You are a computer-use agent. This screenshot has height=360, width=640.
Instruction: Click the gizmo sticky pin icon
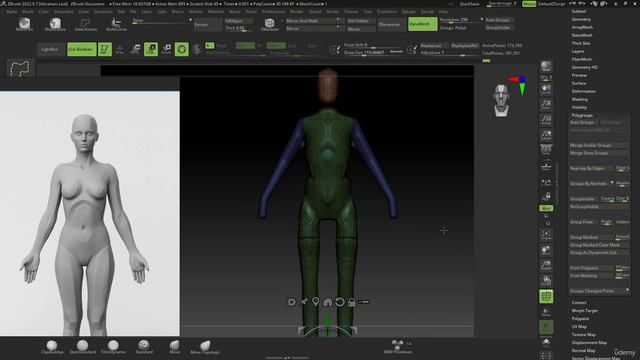pyautogui.click(x=304, y=302)
